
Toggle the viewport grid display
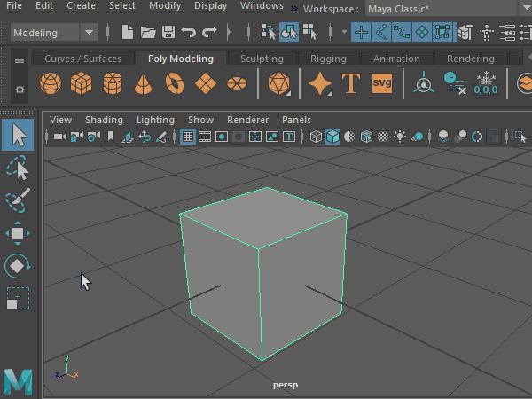click(x=188, y=137)
